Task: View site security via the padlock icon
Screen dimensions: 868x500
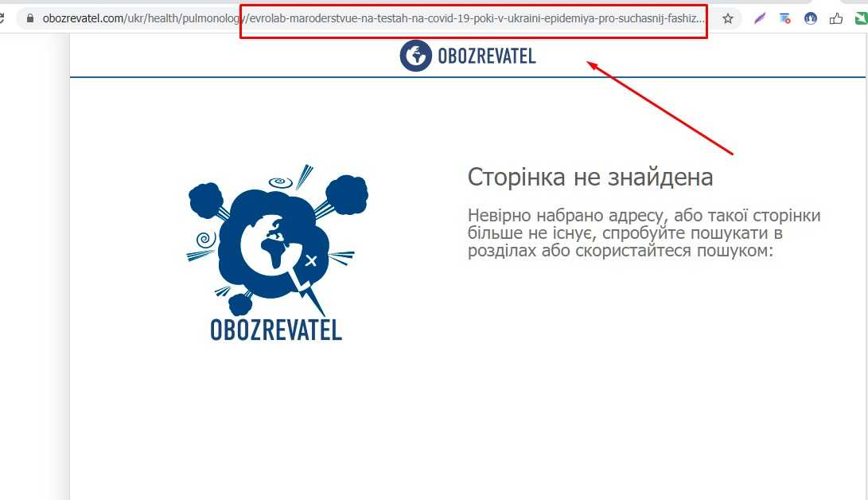Action: click(x=30, y=18)
